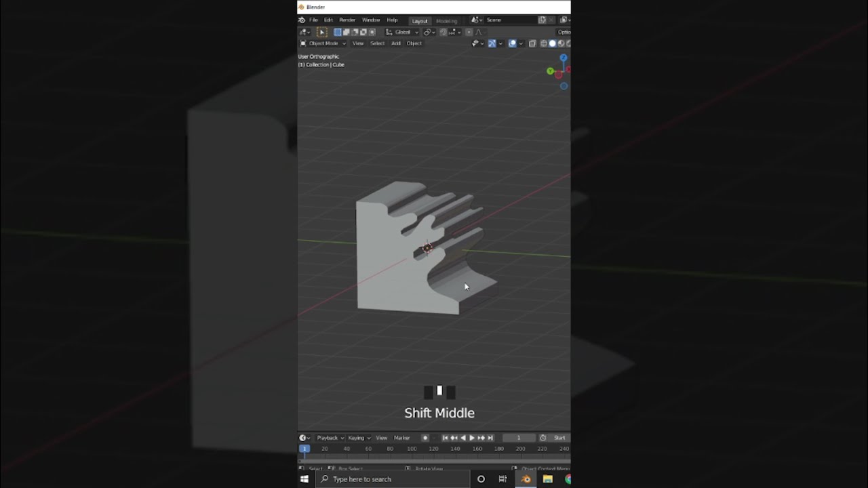Play animation in reverse

[x=463, y=438]
